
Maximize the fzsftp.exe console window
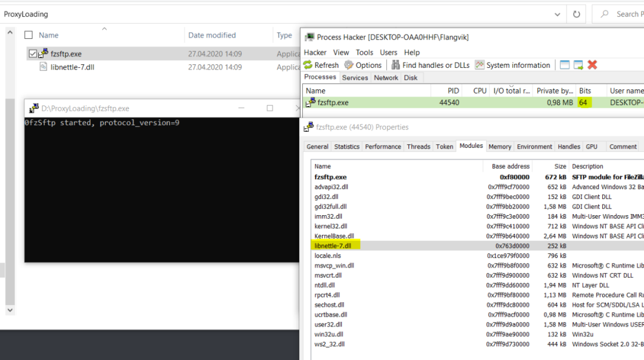pyautogui.click(x=270, y=108)
